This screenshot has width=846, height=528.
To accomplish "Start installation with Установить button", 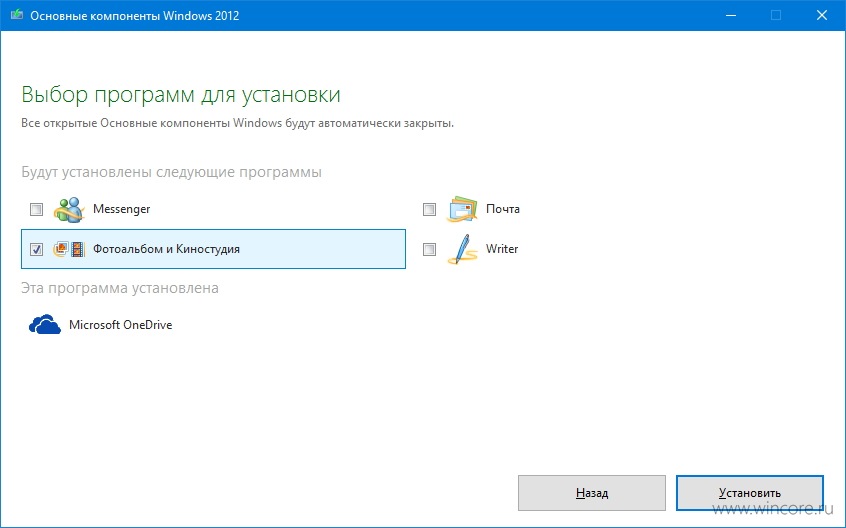I will click(x=749, y=492).
